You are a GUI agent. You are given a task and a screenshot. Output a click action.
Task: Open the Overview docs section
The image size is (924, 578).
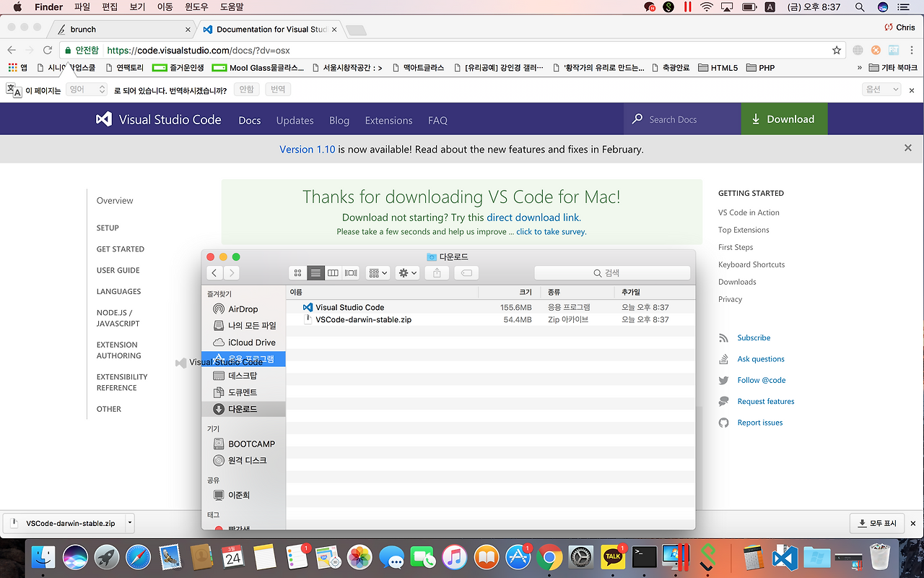pyautogui.click(x=115, y=201)
